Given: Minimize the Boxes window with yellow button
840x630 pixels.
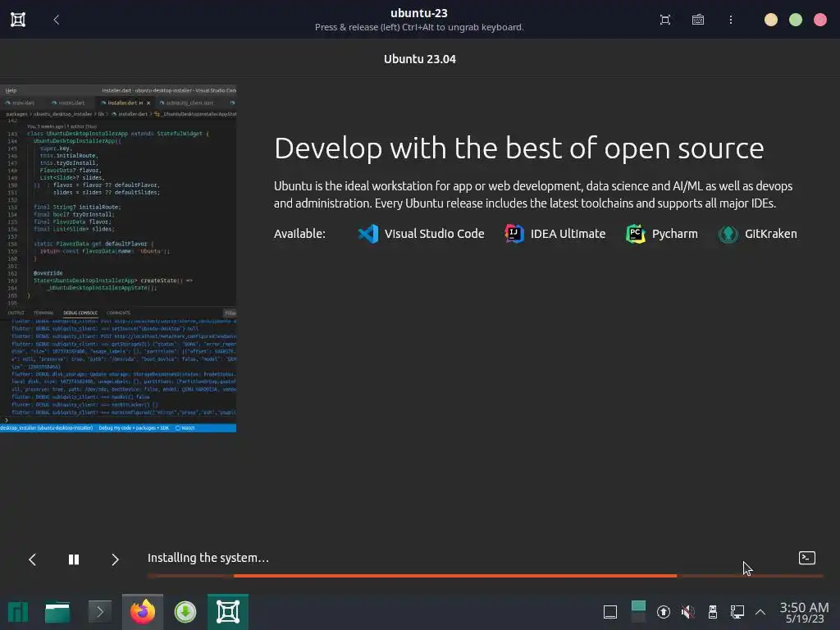Looking at the screenshot, I should click(x=771, y=20).
